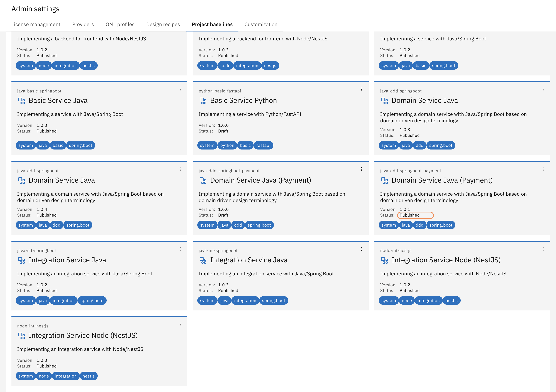Click the basic tag on Basic Service Python
This screenshot has height=392, width=556.
245,146
